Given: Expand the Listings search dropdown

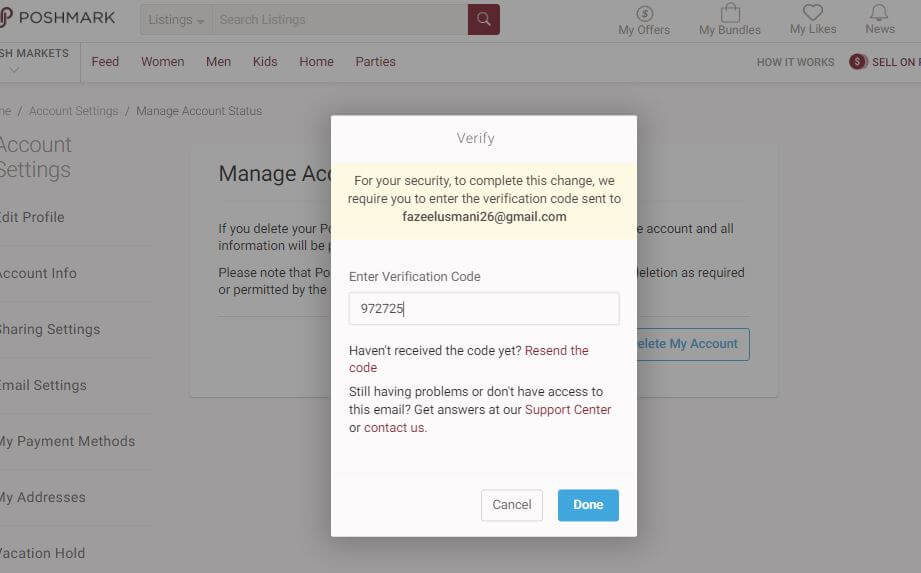Looking at the screenshot, I should click(x=176, y=20).
